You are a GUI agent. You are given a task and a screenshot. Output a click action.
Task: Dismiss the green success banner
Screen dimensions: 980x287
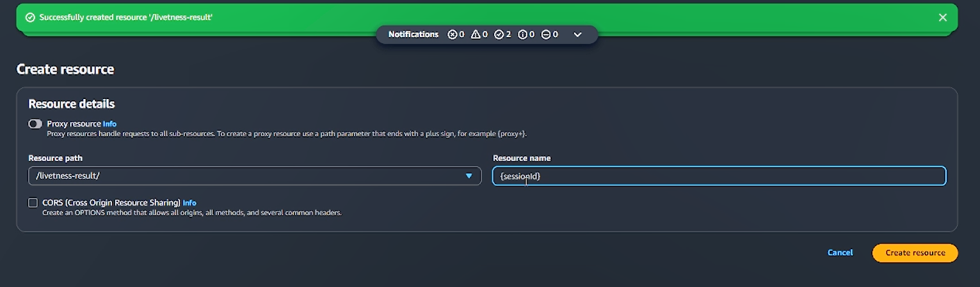[942, 17]
